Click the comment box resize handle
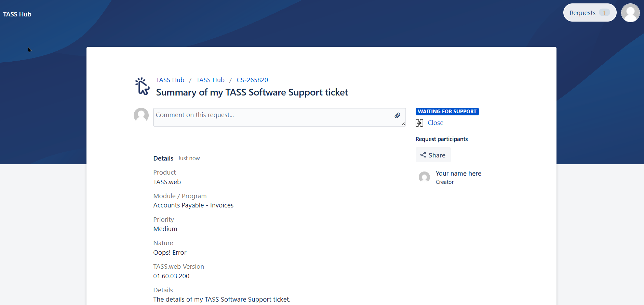 click(403, 124)
